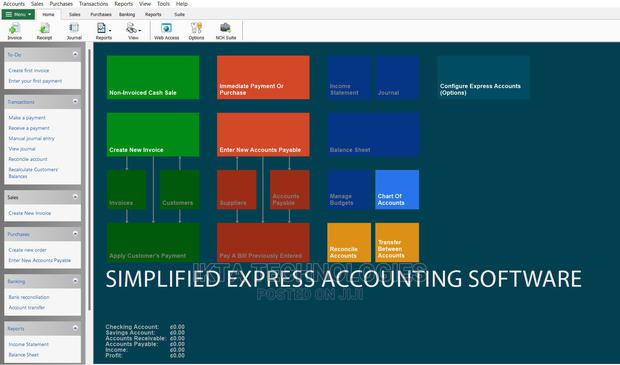Click the Invoice toolbar icon
Screen dimensions: 620x365
point(15,31)
